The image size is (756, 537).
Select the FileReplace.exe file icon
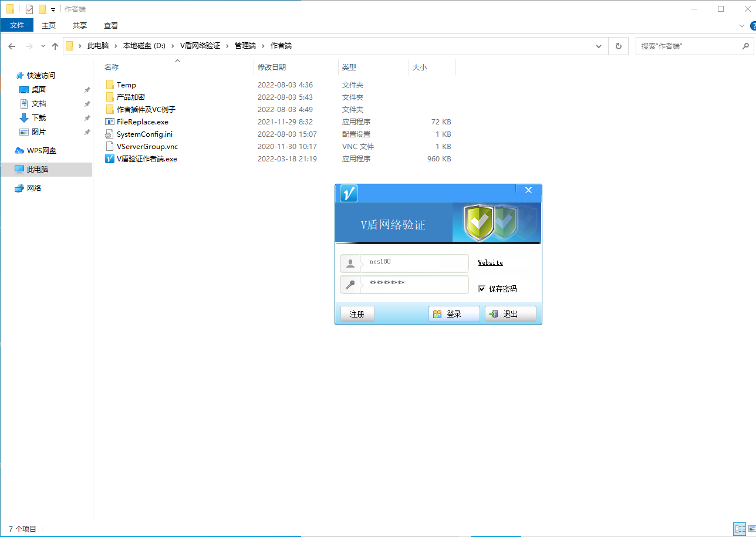[x=110, y=122]
